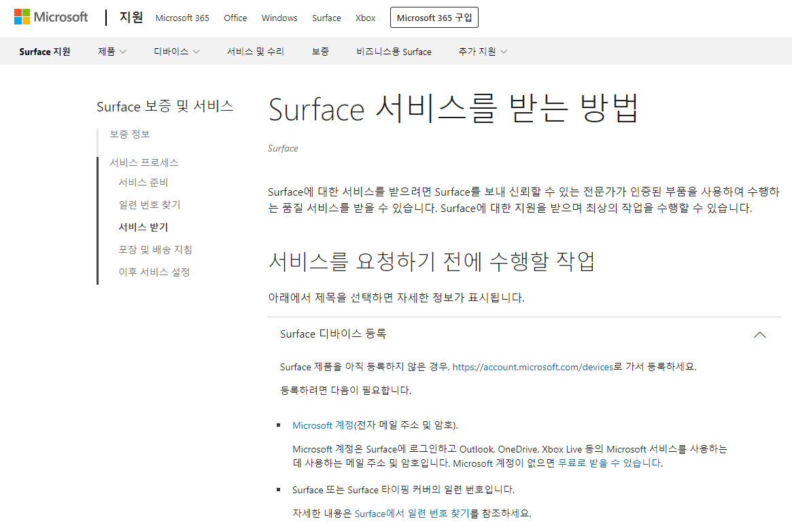Click the italic Surface subtitle text
The image size is (792, 532).
pyautogui.click(x=283, y=148)
